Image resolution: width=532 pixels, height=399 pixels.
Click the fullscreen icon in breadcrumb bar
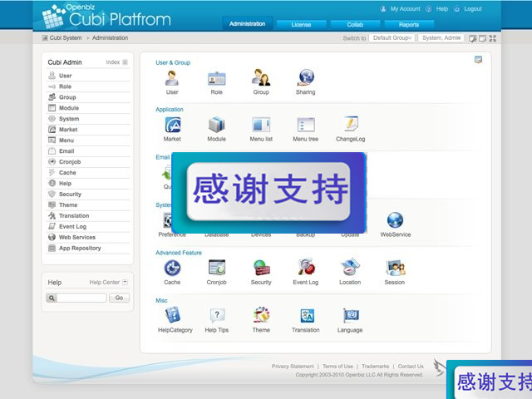[x=493, y=38]
